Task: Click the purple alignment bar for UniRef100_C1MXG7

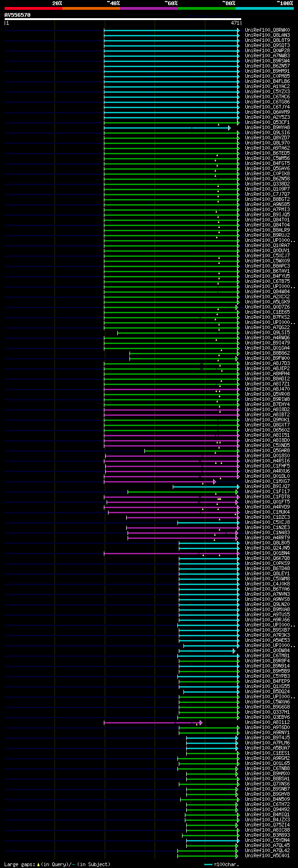Action: pos(160,482)
